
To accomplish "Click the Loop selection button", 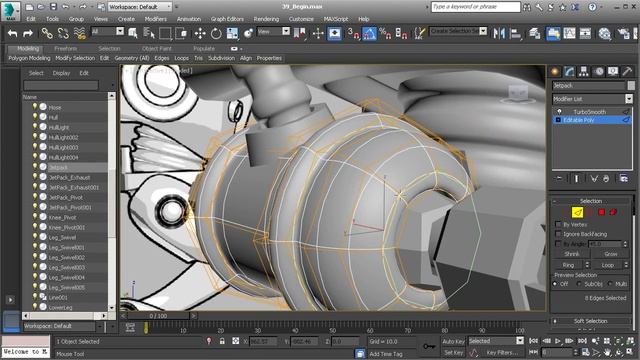I will pyautogui.click(x=607, y=265).
